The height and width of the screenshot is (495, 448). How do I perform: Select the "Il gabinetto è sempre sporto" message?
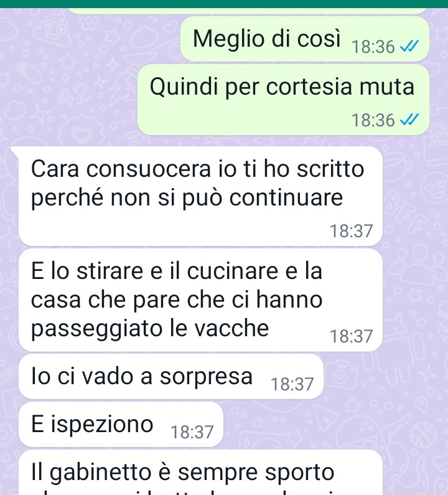[200, 473]
